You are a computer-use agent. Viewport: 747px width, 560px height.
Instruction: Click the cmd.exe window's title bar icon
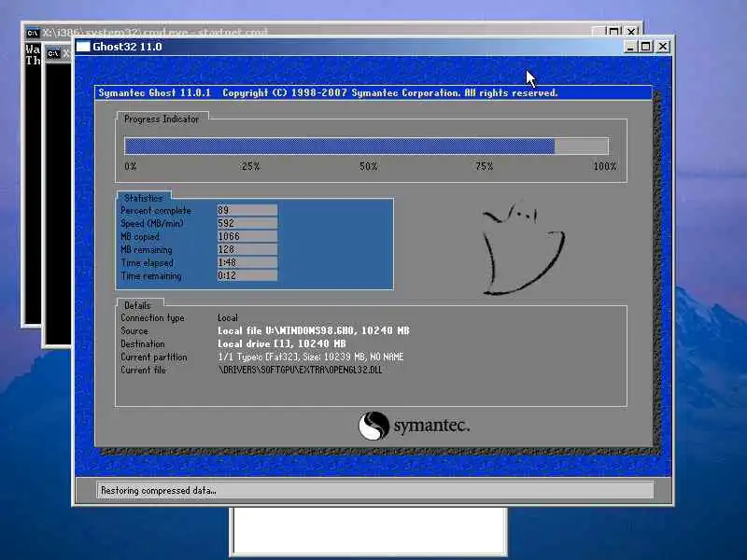[33, 33]
